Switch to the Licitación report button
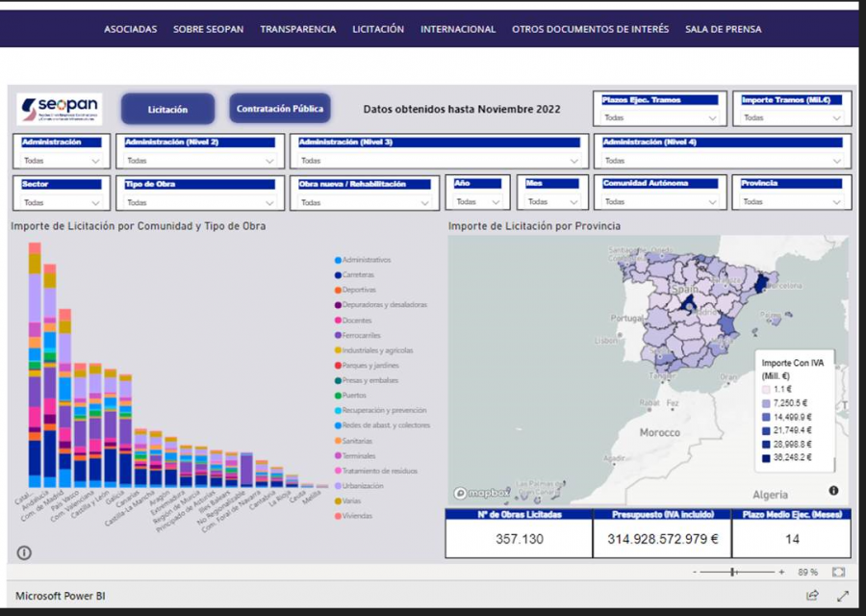The image size is (866, 616). pos(167,110)
